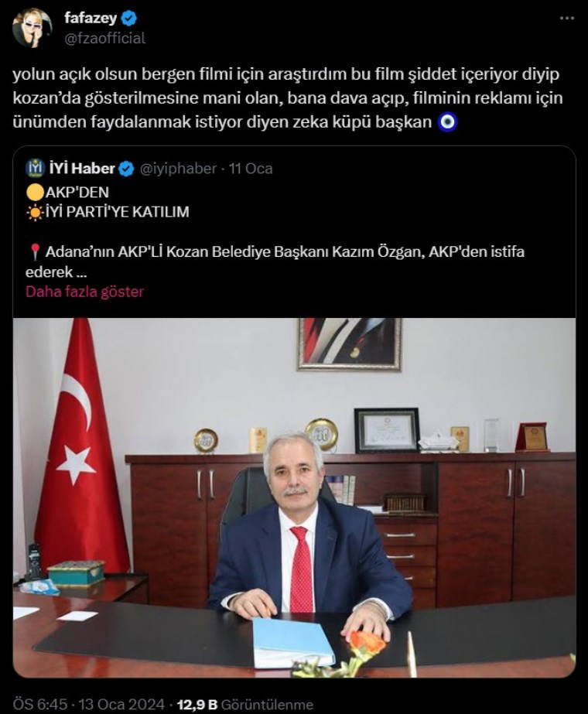Image resolution: width=588 pixels, height=714 pixels.
Task: Click the sun emoji before İYİ PARTİ'YE
Action: point(35,212)
